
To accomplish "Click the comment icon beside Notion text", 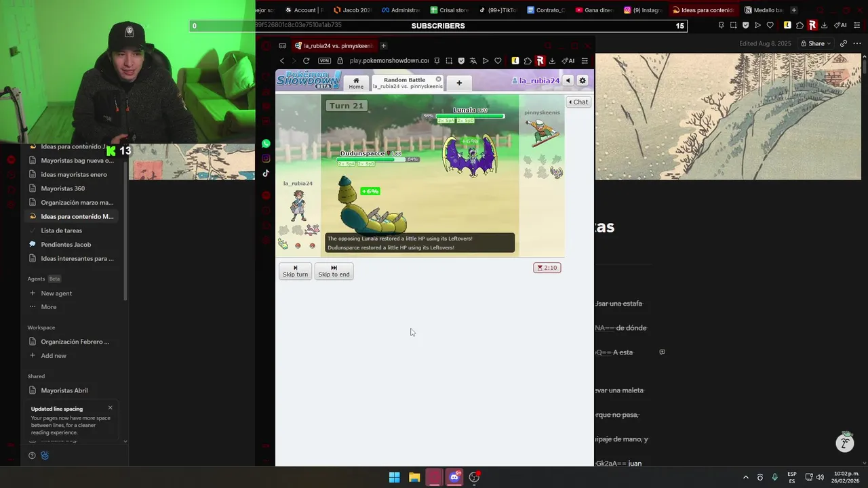I will pos(663,352).
